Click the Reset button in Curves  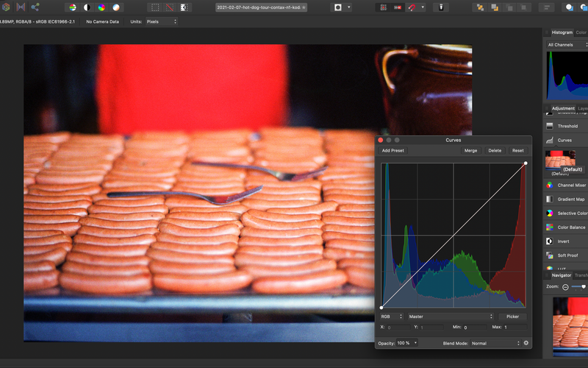[518, 151]
